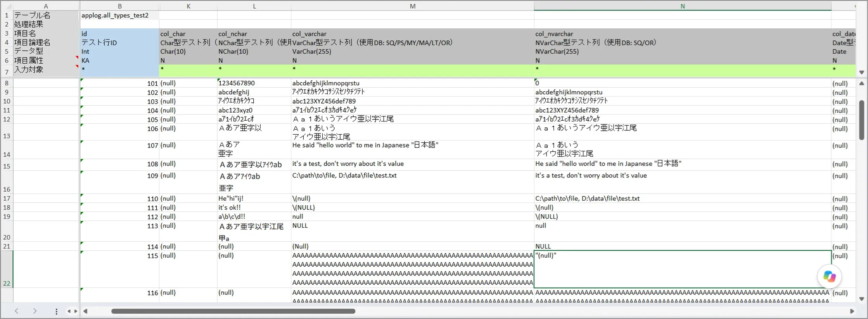The image size is (868, 319).
Task: Click the cell reading 'it's ok!!'
Action: [254, 208]
